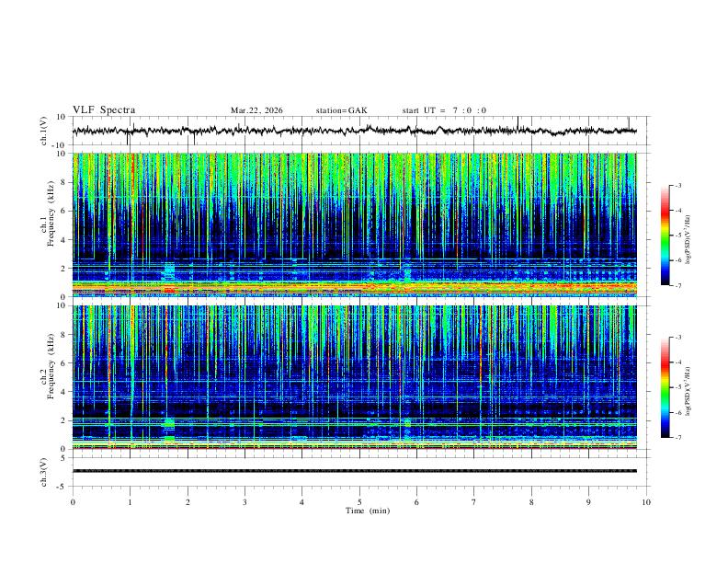Click the ch.2 PSD color bar
The image size is (728, 563).
point(665,387)
